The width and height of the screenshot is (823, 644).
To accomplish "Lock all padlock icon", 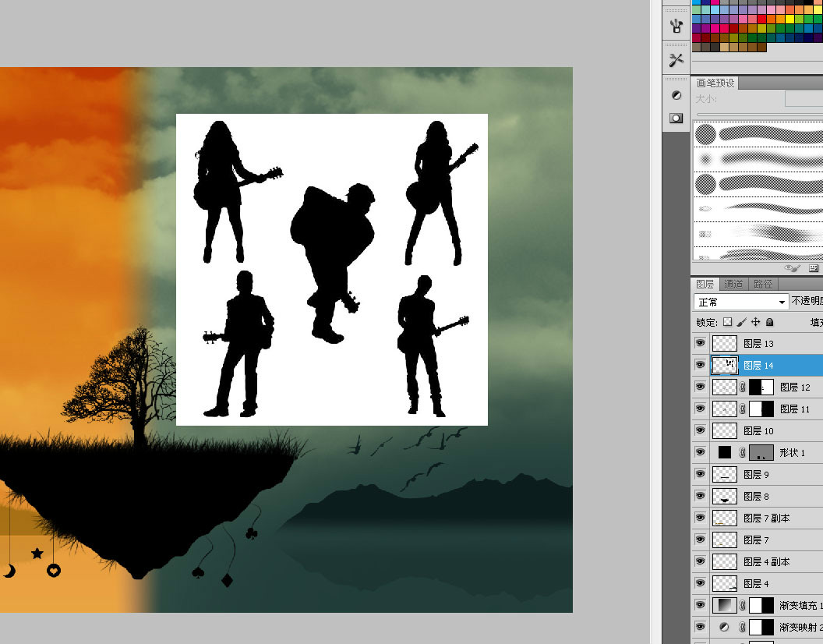I will click(x=769, y=322).
